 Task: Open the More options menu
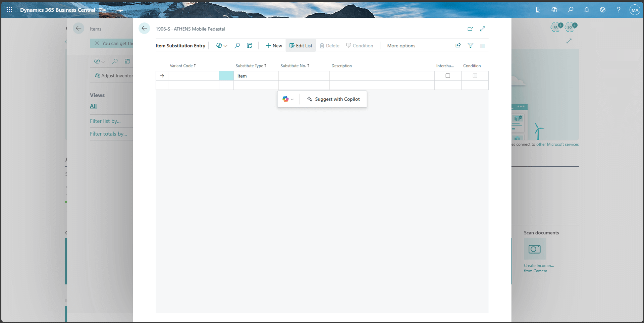pyautogui.click(x=401, y=46)
